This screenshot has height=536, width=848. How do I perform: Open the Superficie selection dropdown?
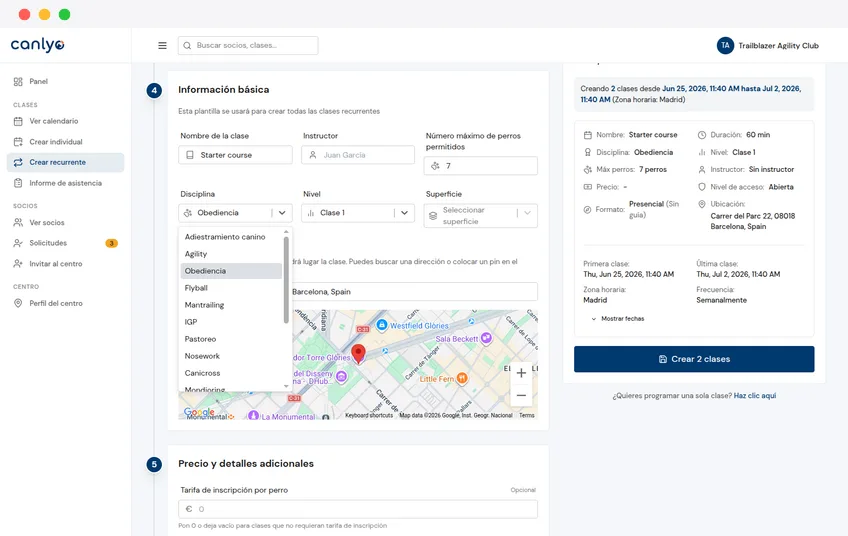(481, 215)
